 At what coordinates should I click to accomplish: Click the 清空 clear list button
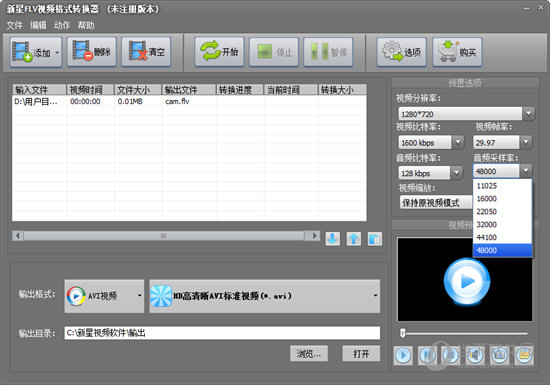(146, 52)
